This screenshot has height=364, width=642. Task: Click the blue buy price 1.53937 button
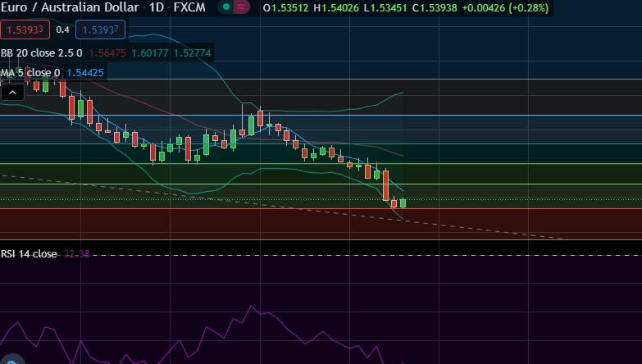100,30
